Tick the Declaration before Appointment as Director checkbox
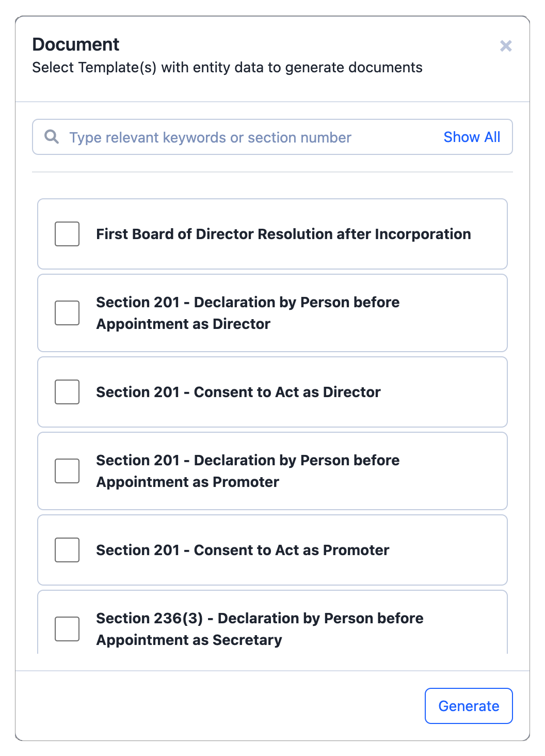 (x=67, y=313)
